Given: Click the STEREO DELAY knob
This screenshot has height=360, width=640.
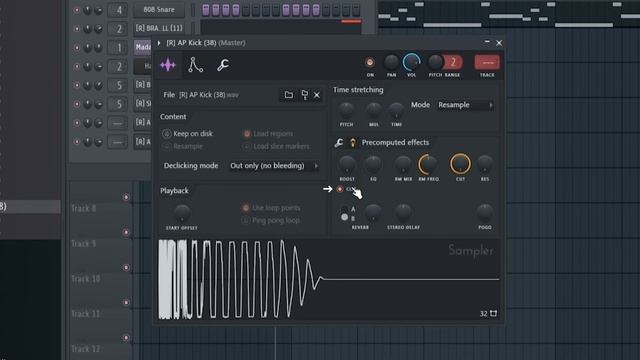Looking at the screenshot, I should (403, 212).
